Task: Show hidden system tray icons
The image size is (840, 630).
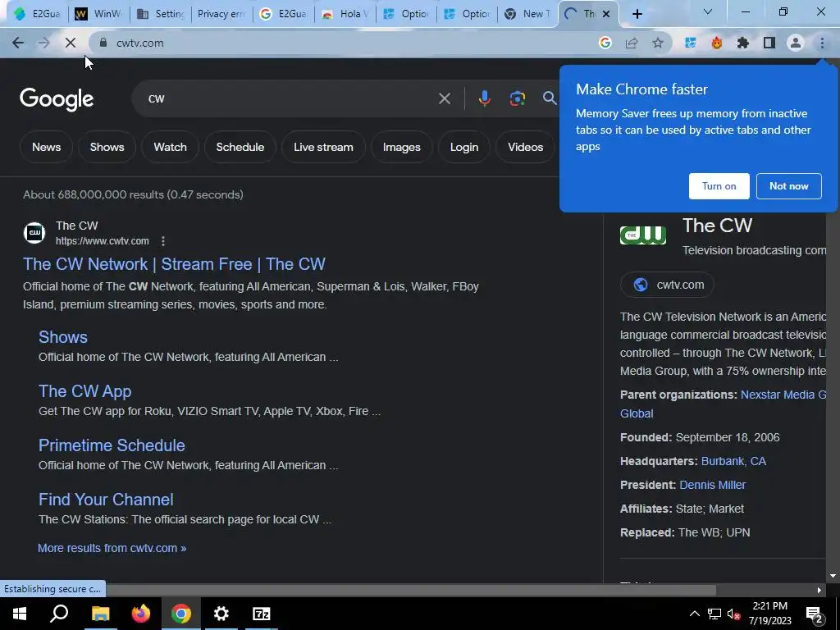Action: click(694, 614)
